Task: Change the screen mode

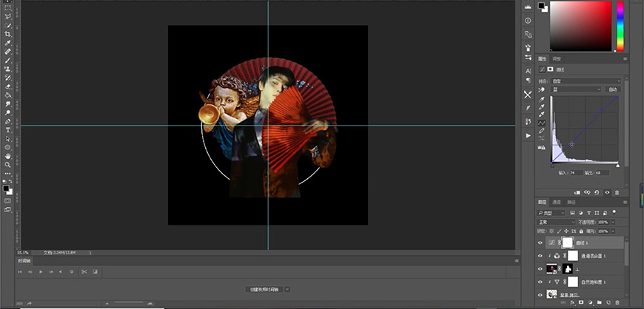Action: tap(8, 209)
